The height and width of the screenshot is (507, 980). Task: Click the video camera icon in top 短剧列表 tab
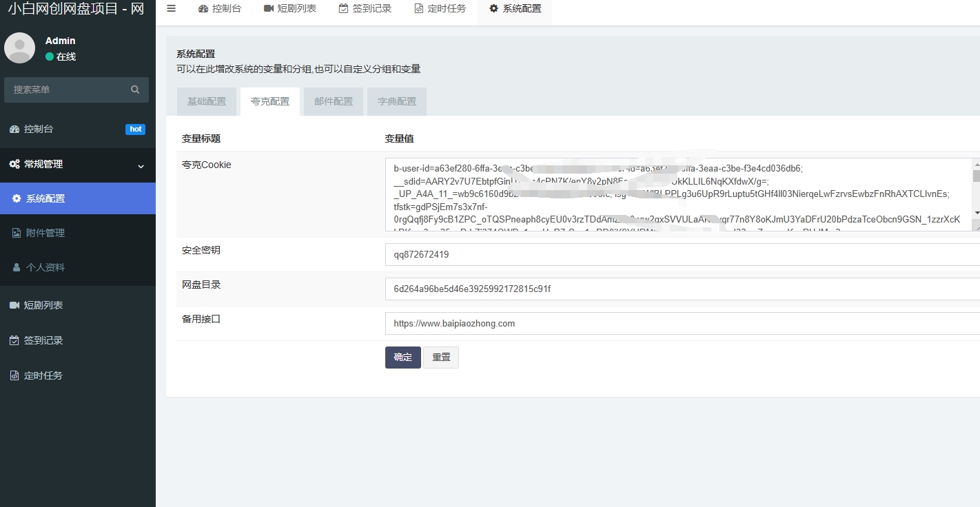click(269, 9)
